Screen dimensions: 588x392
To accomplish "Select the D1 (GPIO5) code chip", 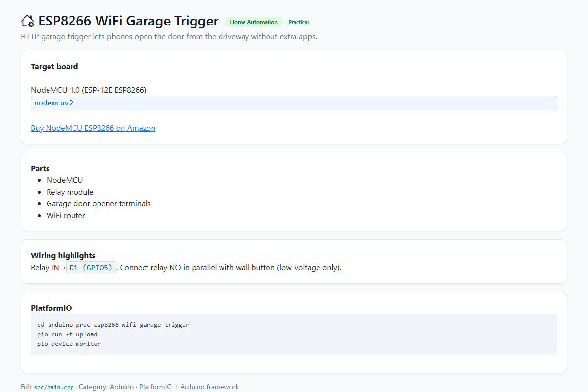I will click(x=91, y=268).
